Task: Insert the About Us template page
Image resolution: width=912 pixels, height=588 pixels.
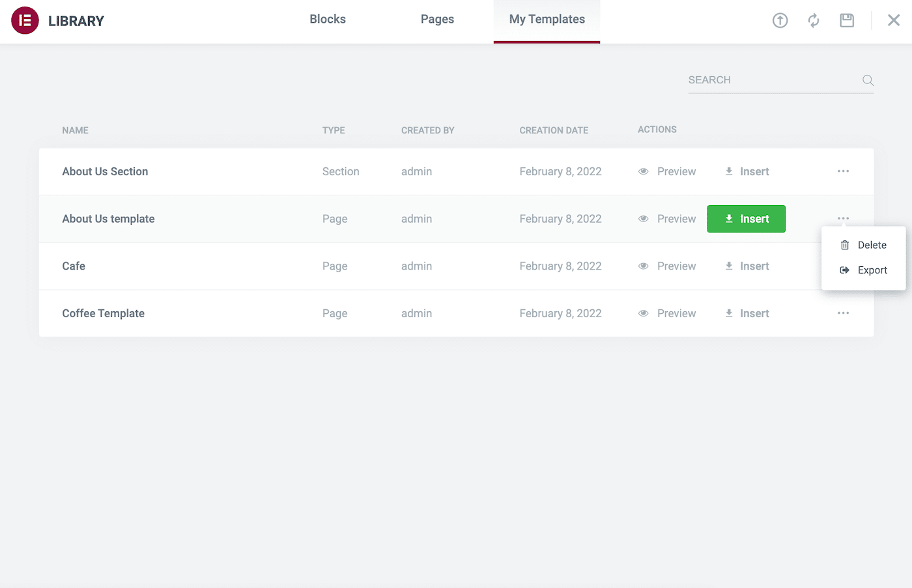Action: 746,219
